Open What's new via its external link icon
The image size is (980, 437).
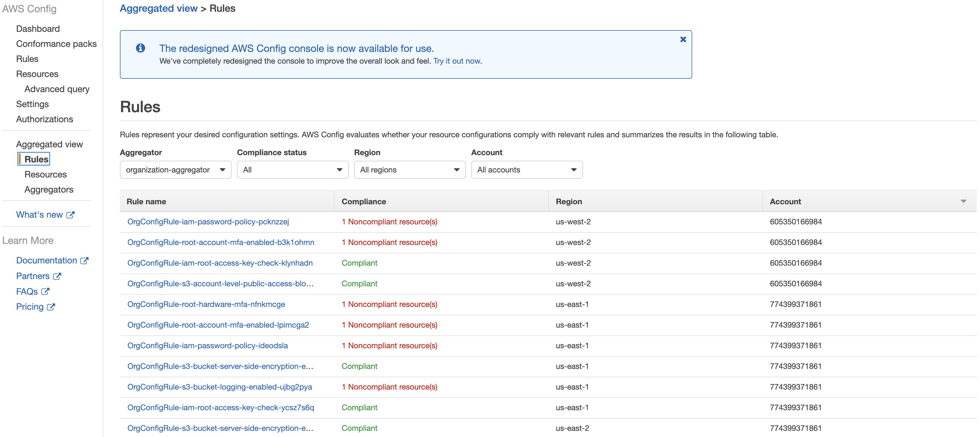pyautogui.click(x=71, y=214)
